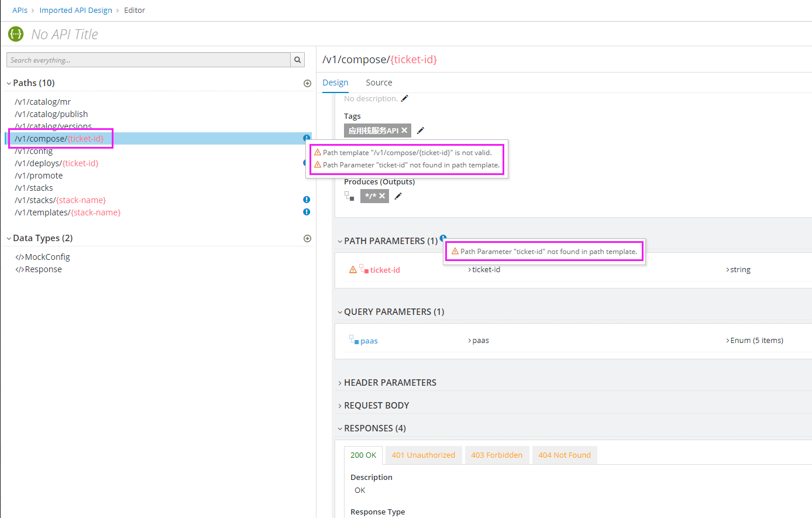
Task: Click info badge on /v1/compose/{ticket-id} path
Action: (307, 138)
